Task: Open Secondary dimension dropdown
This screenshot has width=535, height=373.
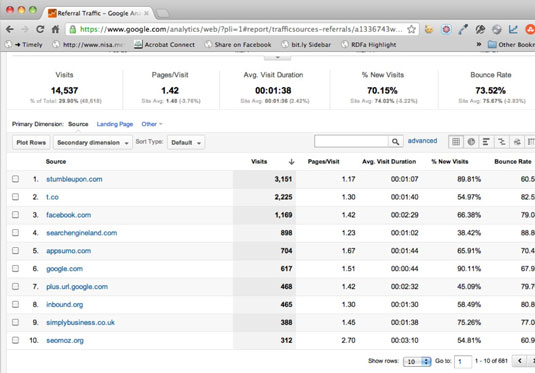Action: pos(93,143)
